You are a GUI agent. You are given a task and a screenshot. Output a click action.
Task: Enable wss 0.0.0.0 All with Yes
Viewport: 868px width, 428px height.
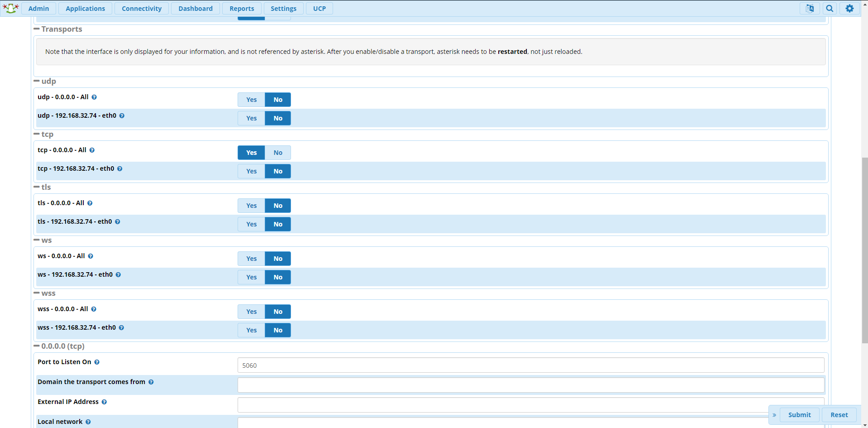click(x=251, y=312)
